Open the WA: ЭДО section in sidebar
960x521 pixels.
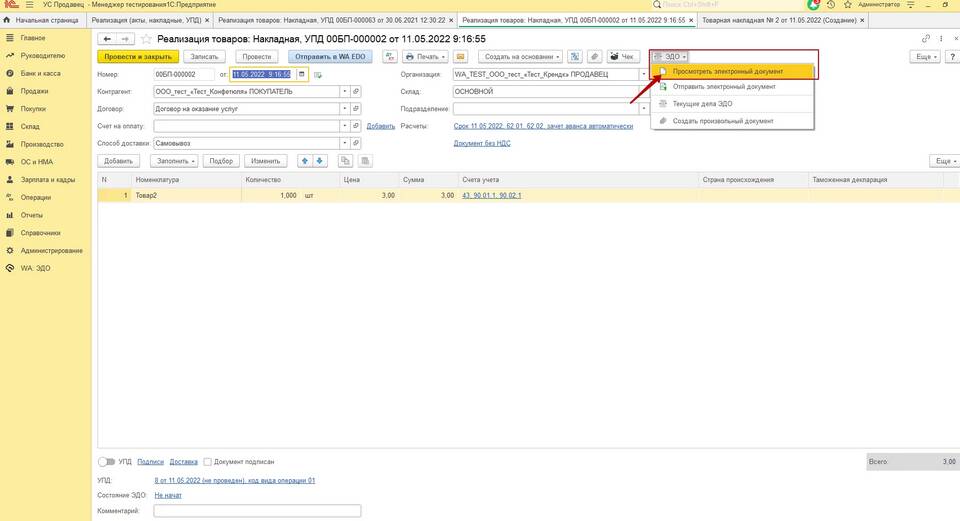[x=36, y=268]
